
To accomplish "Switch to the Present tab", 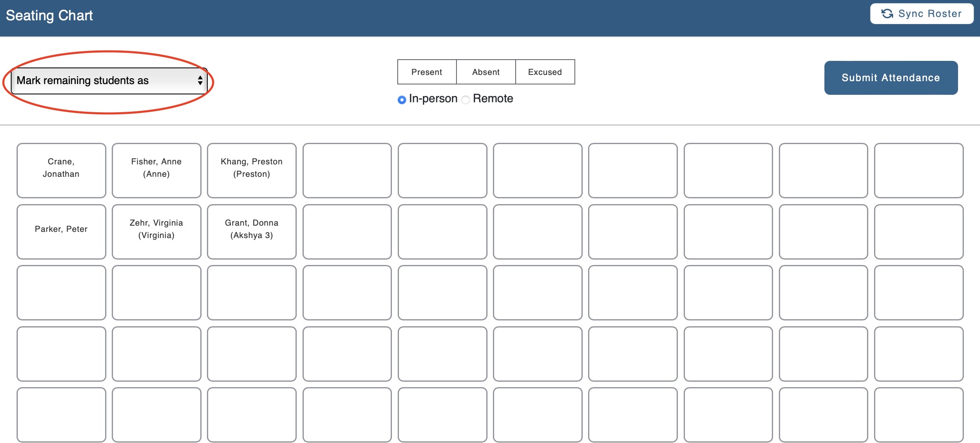I will (426, 72).
